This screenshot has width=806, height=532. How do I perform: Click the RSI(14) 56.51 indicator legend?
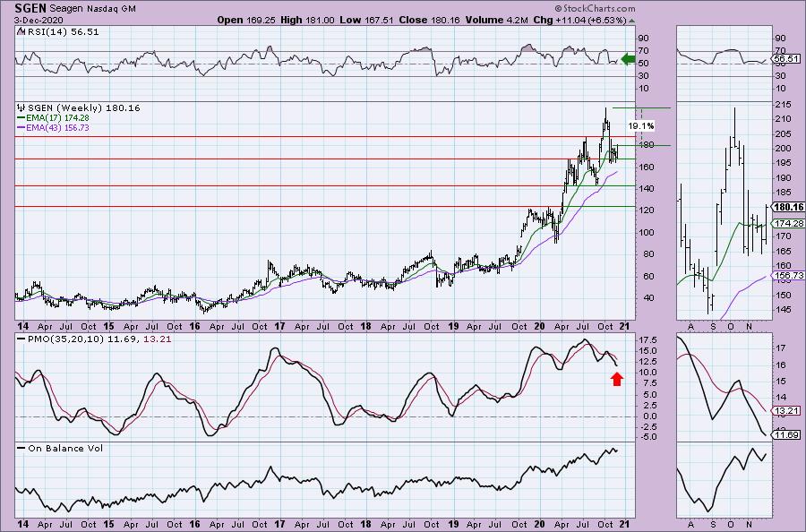(57, 32)
